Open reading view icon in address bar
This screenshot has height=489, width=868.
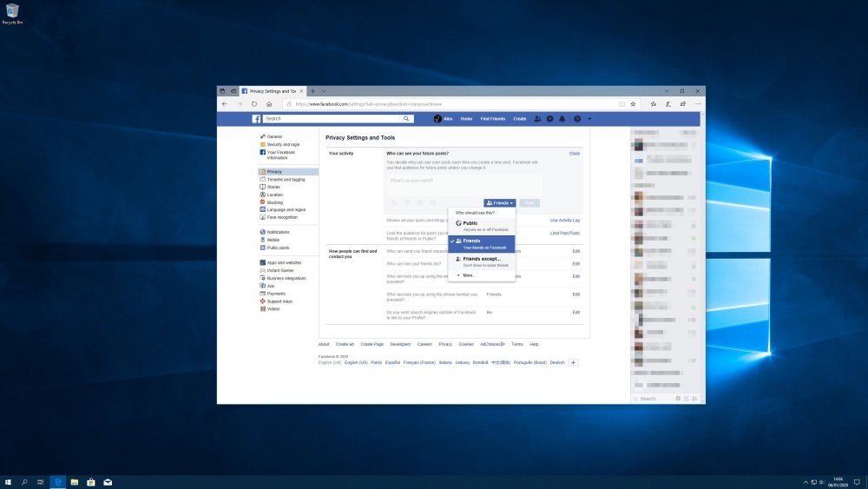[x=621, y=104]
